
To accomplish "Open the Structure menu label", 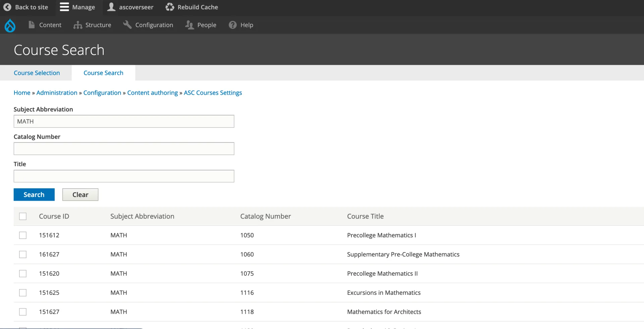I will click(98, 25).
